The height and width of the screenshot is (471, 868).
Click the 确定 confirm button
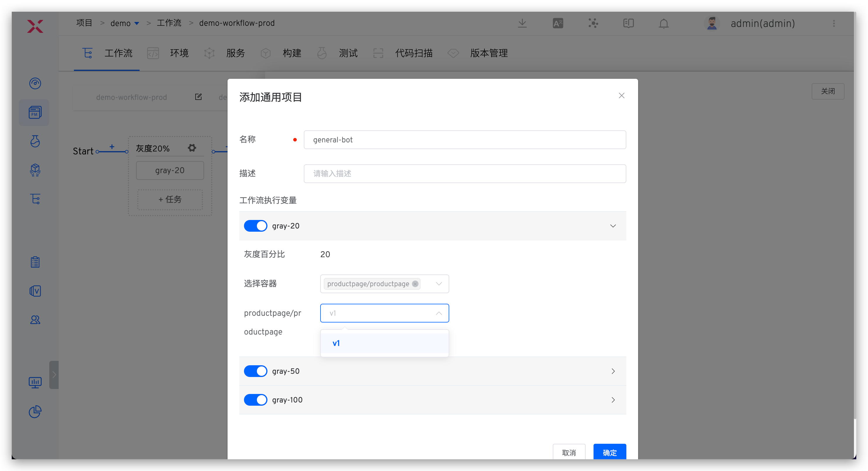[x=609, y=452]
